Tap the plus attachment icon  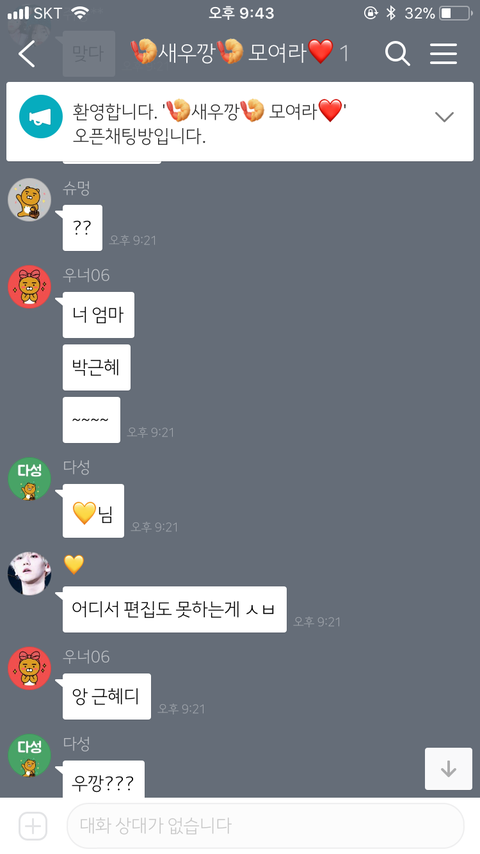point(33,826)
